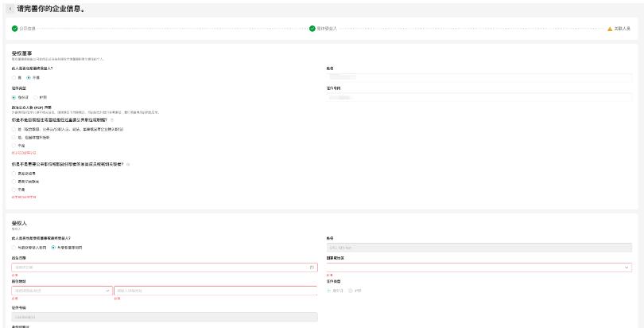Select first option of first PEP question
The width and height of the screenshot is (644, 328).
14,129
